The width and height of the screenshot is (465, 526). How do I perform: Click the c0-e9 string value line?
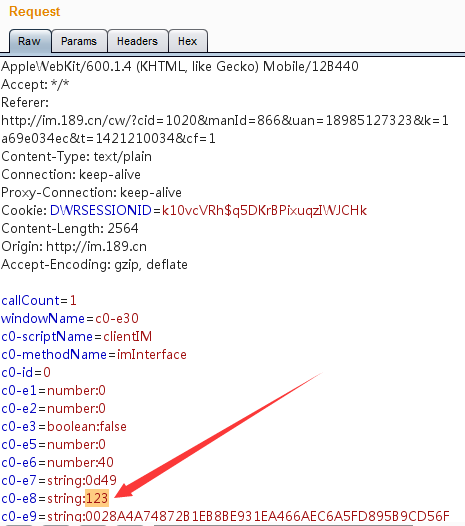click(x=225, y=517)
